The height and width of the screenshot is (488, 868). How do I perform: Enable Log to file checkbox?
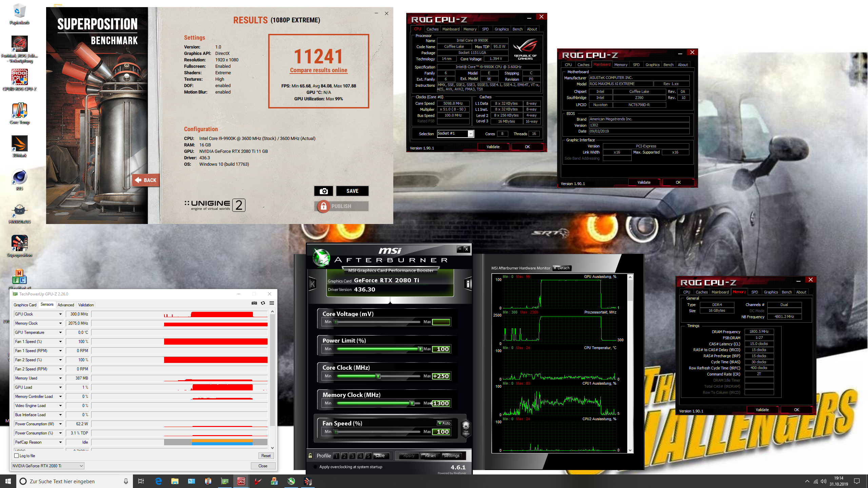[17, 456]
